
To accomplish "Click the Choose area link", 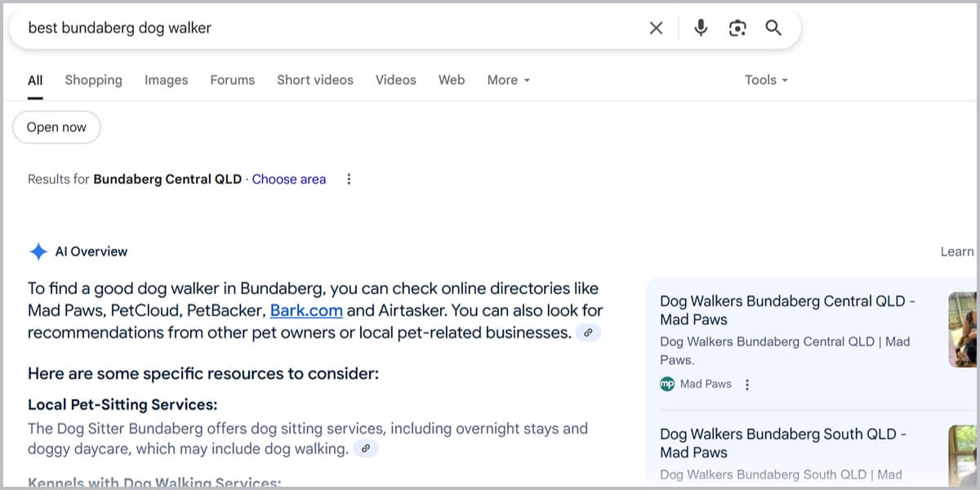I will click(x=289, y=179).
